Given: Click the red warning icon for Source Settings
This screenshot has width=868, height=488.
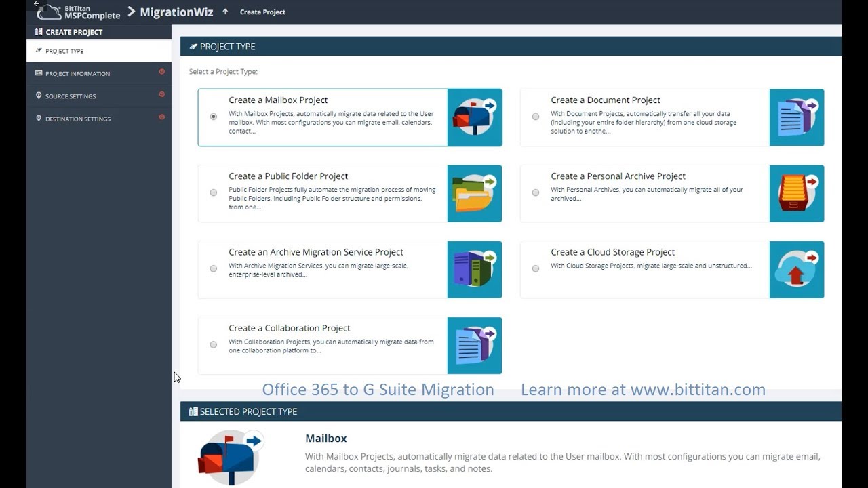Looking at the screenshot, I should point(162,94).
